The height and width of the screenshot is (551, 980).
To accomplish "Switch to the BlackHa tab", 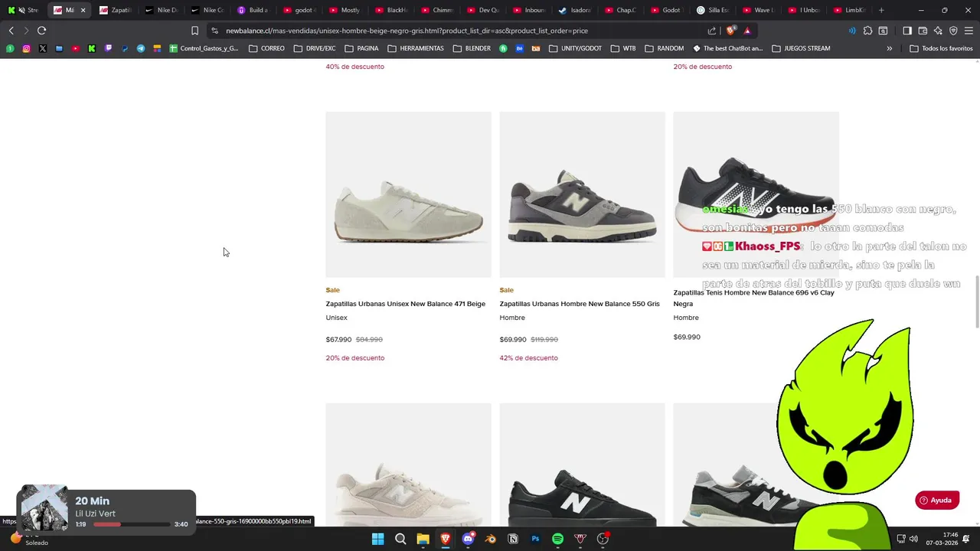I will point(390,10).
